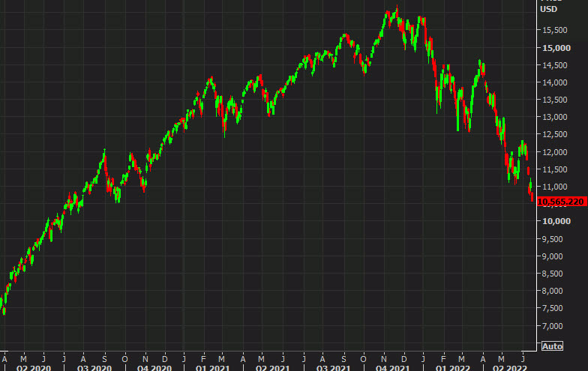Select the 12,500 price axis value
The image size is (588, 371).
pyautogui.click(x=555, y=134)
